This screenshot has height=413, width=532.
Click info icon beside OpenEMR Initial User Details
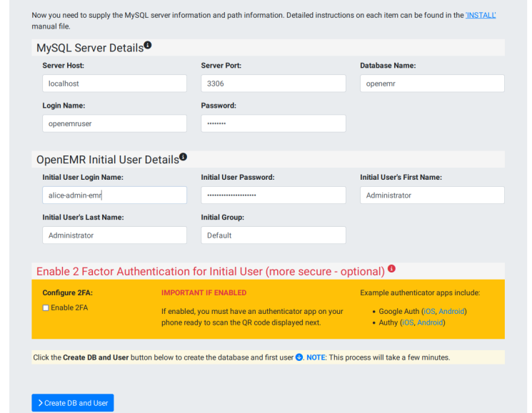[x=183, y=157]
